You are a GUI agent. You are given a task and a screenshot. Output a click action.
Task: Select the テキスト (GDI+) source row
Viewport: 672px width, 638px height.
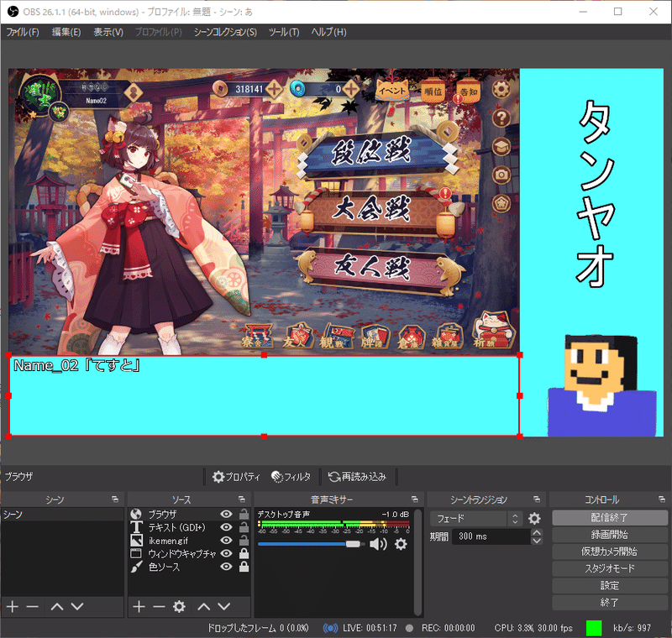click(x=189, y=527)
